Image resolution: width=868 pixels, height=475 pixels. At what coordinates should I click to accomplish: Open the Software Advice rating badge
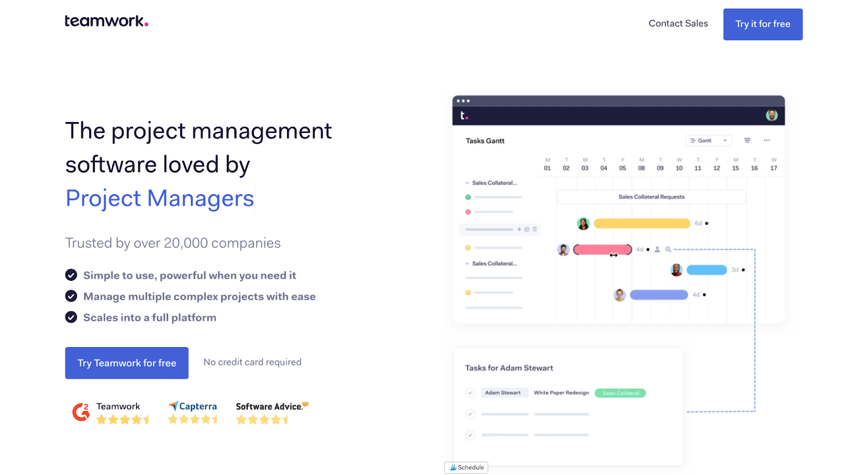(x=272, y=413)
